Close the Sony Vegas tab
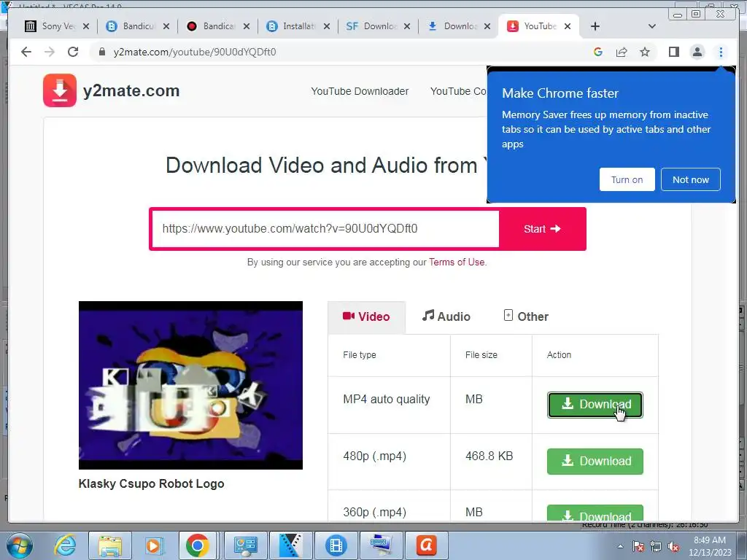Viewport: 747px width, 560px height. 86,26
